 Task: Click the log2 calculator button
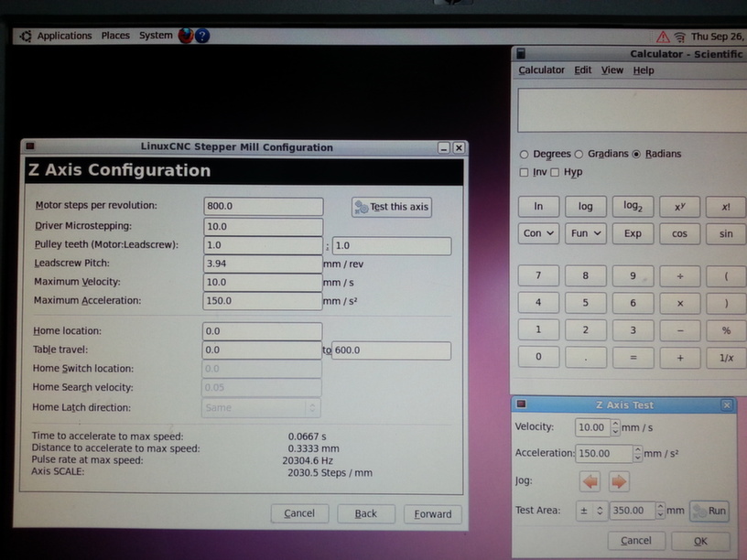pos(633,207)
